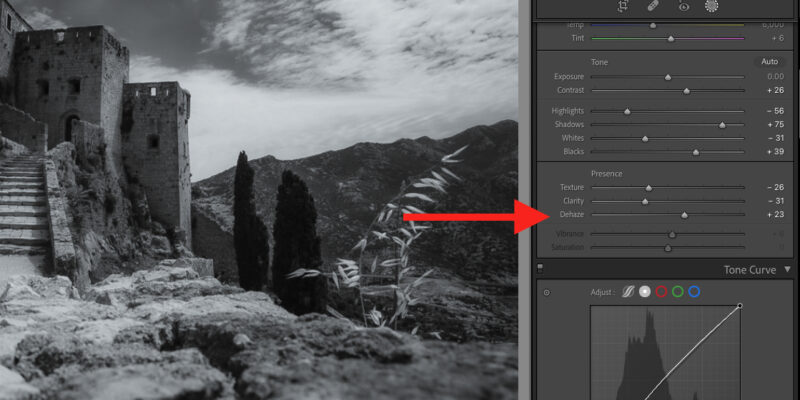Screen dimensions: 800x400
Task: Click the Tint value +6
Action: click(778, 38)
